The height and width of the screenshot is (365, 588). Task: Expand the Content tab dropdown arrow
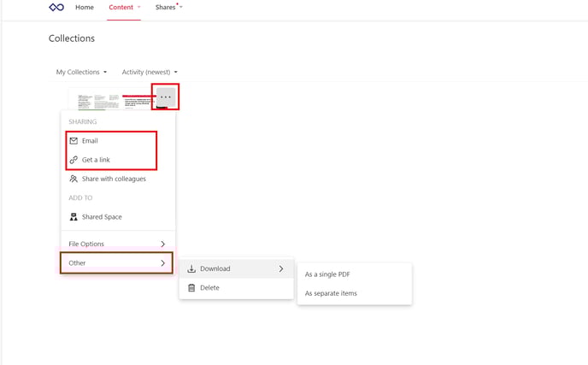tap(139, 8)
